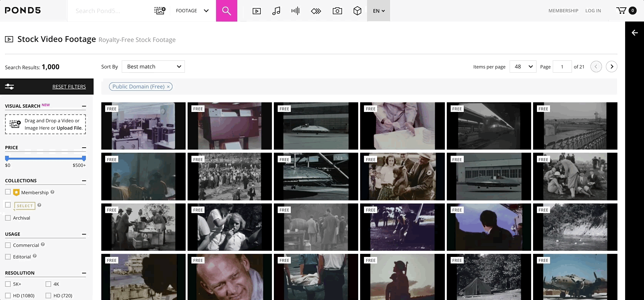Click the visual search image icon in search bar
This screenshot has width=644, height=300.
coord(160,11)
